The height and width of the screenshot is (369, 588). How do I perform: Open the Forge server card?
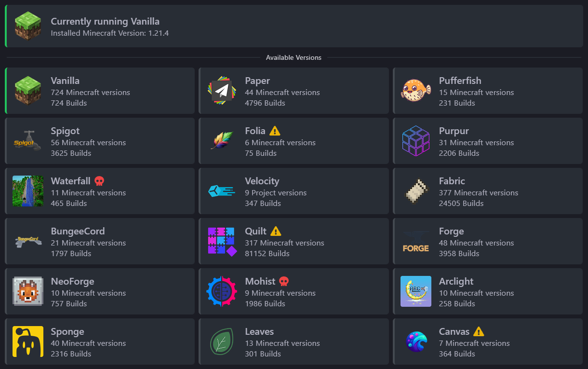487,241
